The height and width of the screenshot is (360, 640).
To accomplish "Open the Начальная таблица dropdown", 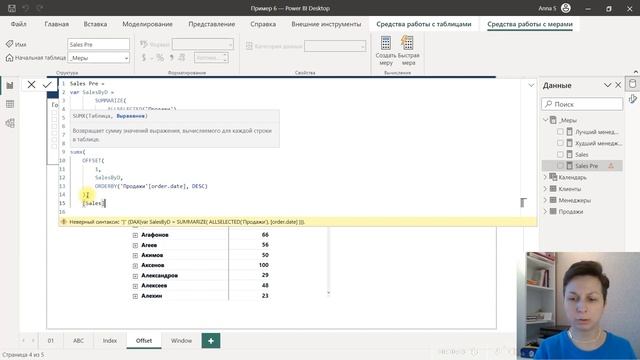I will point(99,58).
